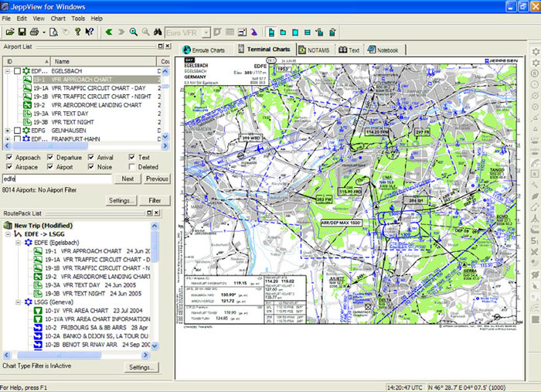Switch to the Notebook tab
The height and width of the screenshot is (392, 541).
pyautogui.click(x=383, y=50)
